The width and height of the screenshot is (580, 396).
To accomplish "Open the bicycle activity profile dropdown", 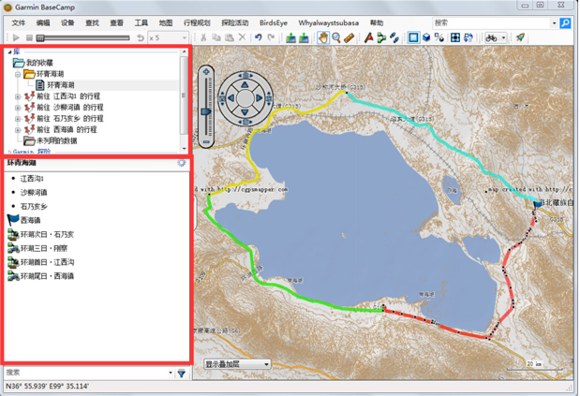I will pos(496,38).
